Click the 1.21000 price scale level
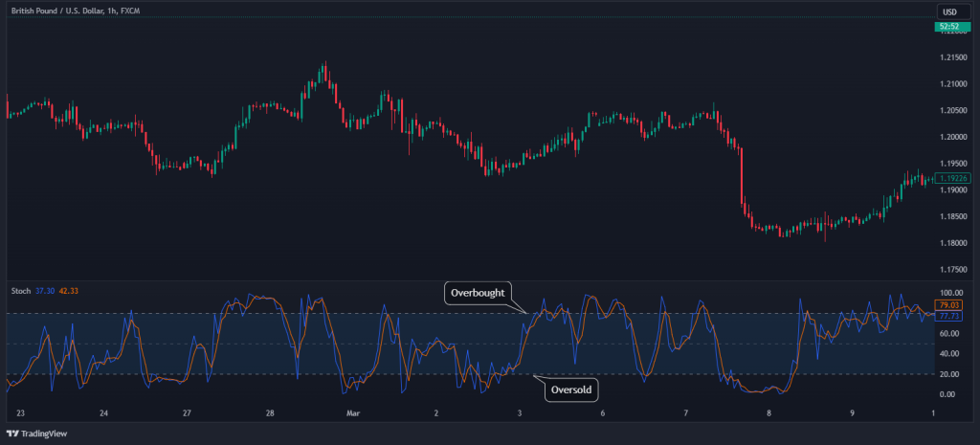 [x=953, y=84]
